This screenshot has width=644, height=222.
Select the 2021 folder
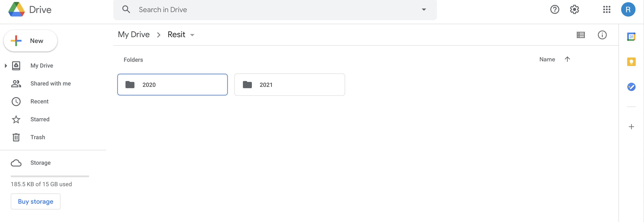290,85
